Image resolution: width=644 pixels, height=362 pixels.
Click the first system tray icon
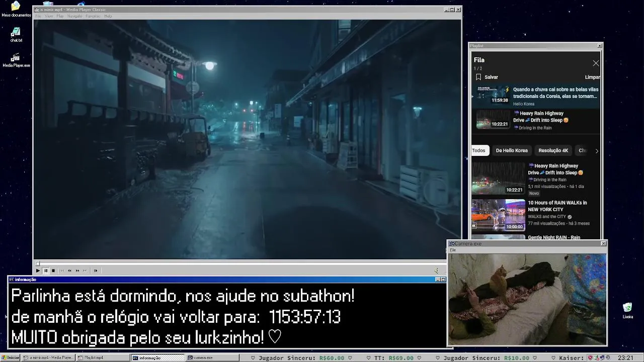(x=590, y=357)
